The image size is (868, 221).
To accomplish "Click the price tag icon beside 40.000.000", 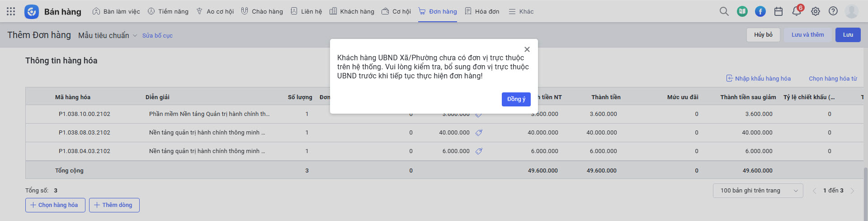I will pyautogui.click(x=479, y=133).
